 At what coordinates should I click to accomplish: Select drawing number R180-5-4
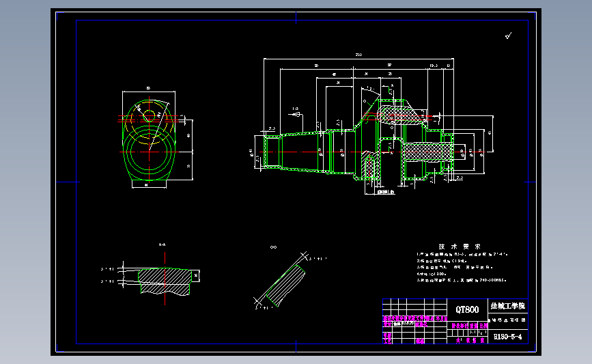(507, 337)
